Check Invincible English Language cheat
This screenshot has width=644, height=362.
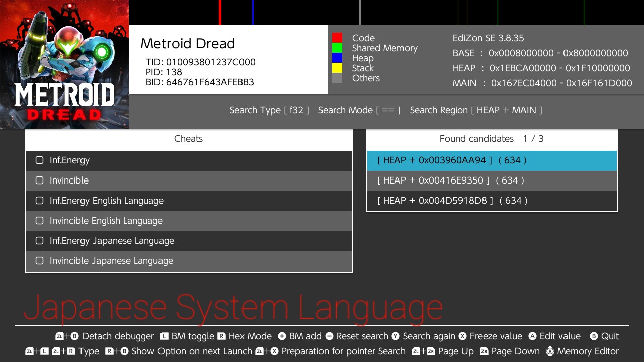[x=40, y=221]
